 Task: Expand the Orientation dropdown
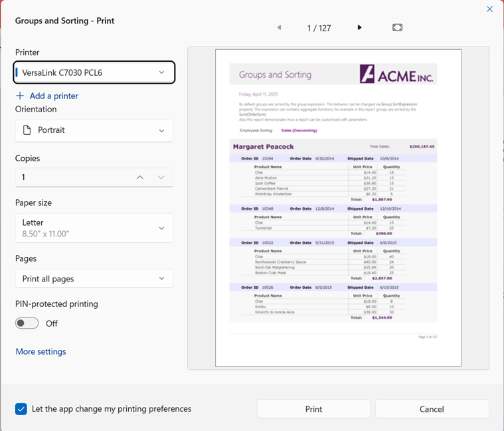tap(94, 131)
